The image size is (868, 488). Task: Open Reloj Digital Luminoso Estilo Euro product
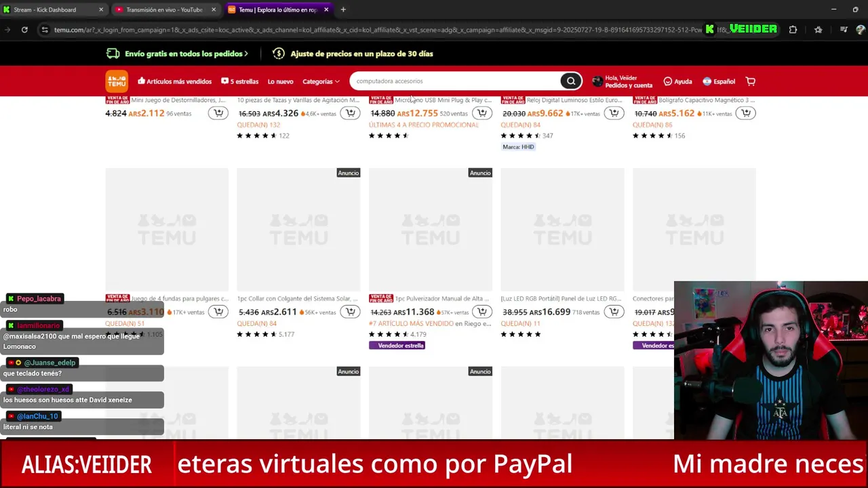point(574,100)
